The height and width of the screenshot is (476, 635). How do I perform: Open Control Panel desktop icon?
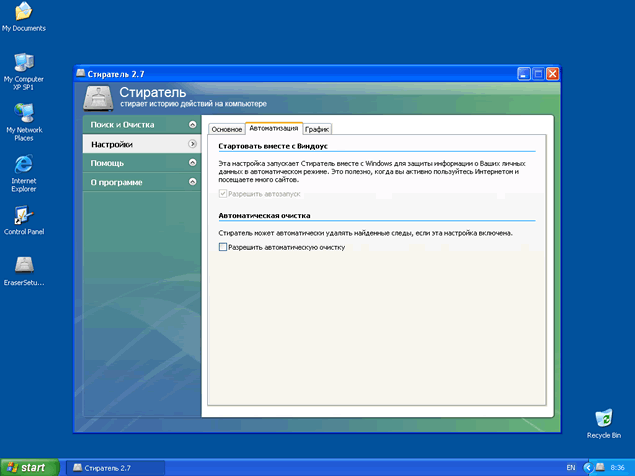[x=23, y=215]
